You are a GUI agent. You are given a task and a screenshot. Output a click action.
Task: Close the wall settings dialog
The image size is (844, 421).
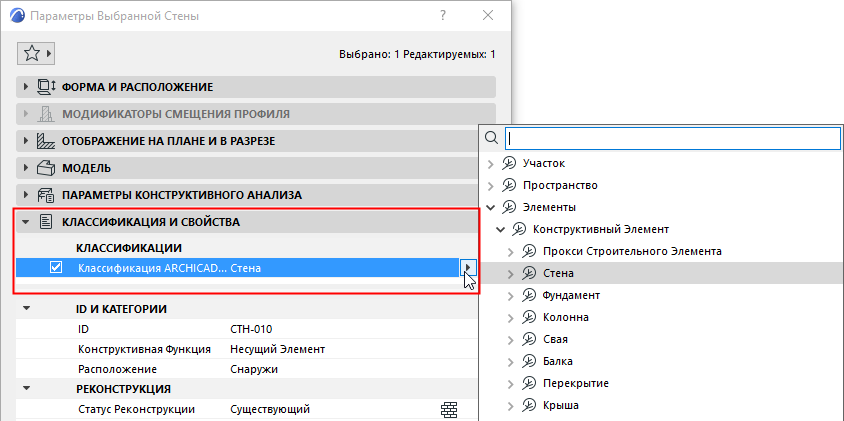point(488,16)
